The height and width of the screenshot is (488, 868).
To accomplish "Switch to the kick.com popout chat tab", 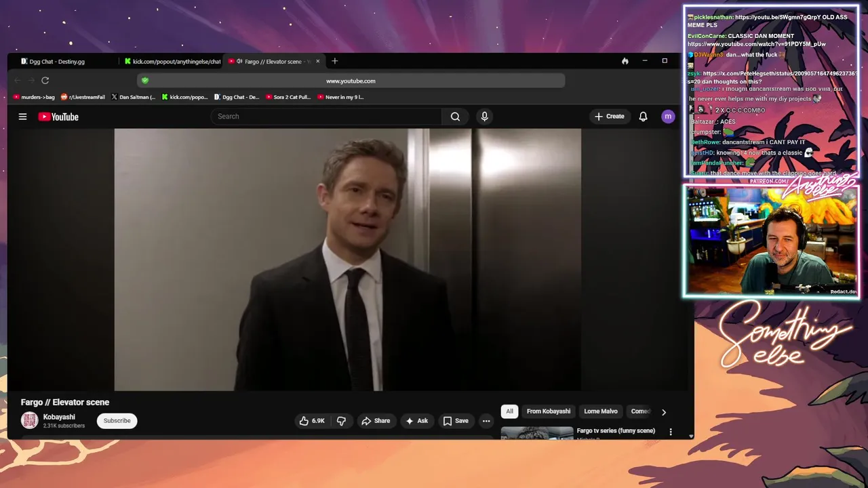I will [x=172, y=61].
